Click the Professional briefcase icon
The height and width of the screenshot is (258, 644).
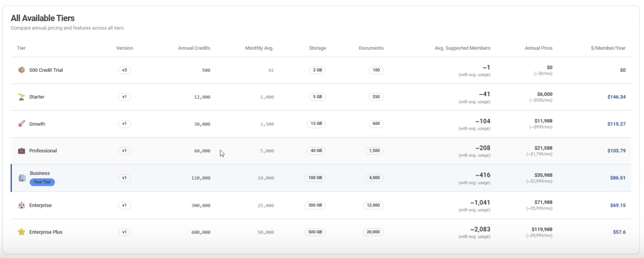tap(22, 151)
